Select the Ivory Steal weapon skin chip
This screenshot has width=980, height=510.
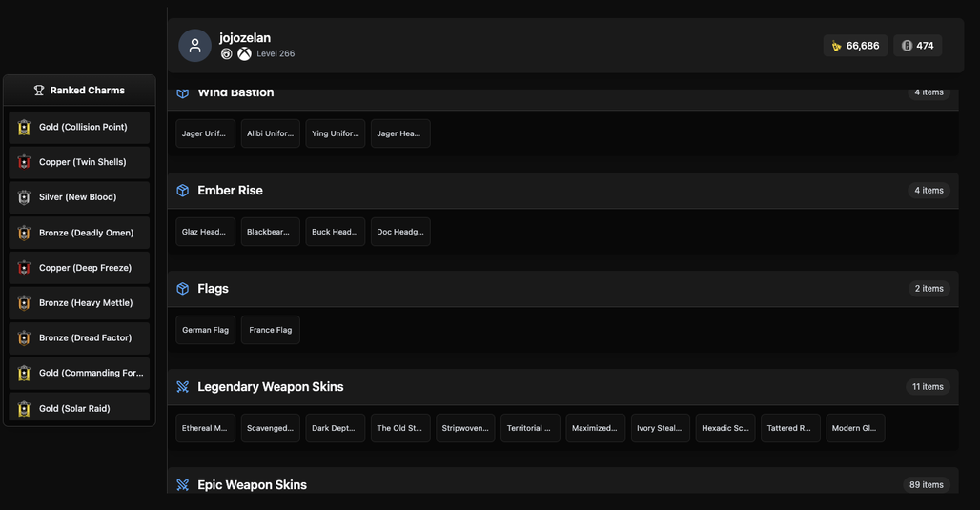click(661, 428)
